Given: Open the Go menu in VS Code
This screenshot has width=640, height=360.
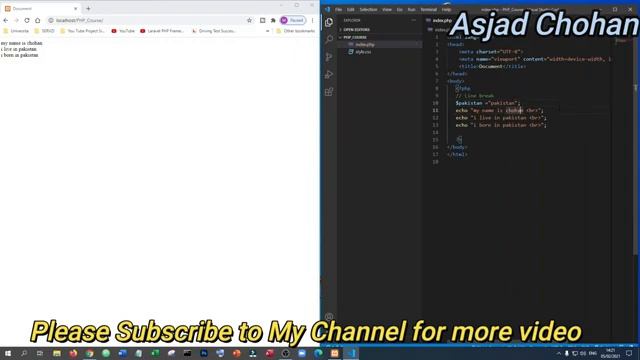Looking at the screenshot, I should tap(400, 9).
